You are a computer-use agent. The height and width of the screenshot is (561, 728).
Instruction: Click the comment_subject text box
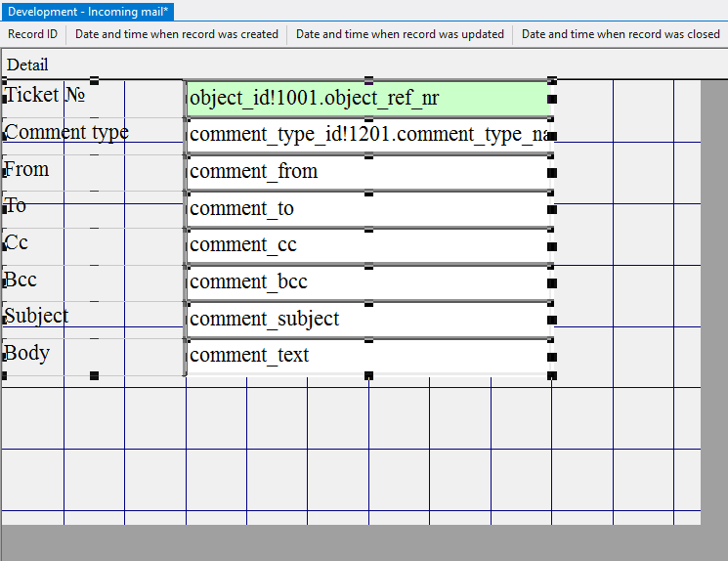coord(367,319)
